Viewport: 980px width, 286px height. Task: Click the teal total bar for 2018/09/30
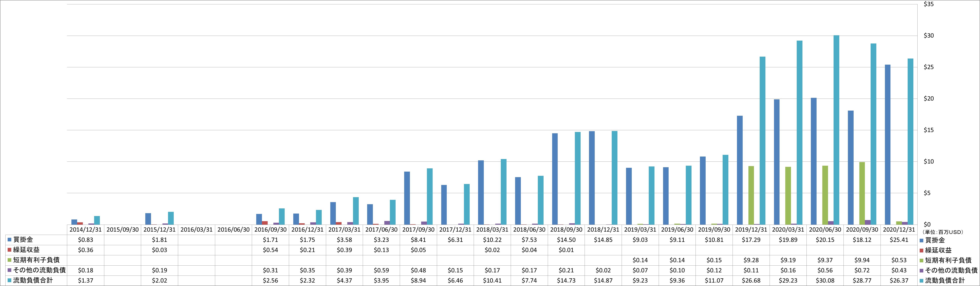tap(578, 178)
